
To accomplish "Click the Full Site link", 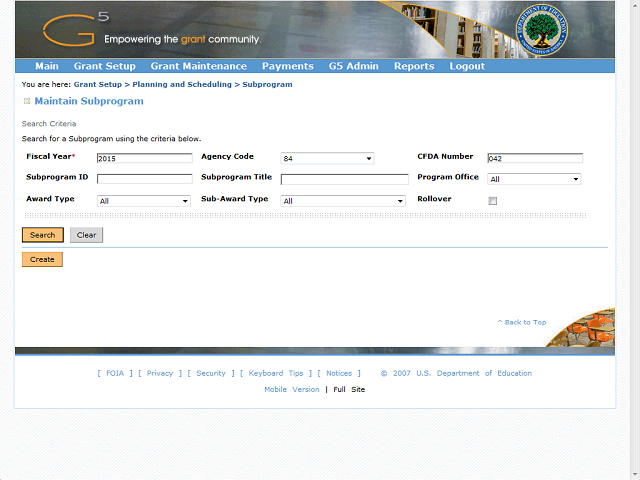I will [x=349, y=389].
